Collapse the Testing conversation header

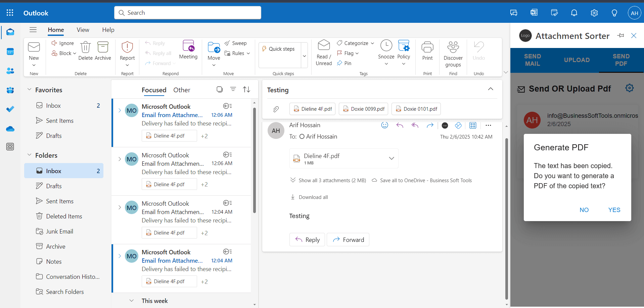point(491,89)
